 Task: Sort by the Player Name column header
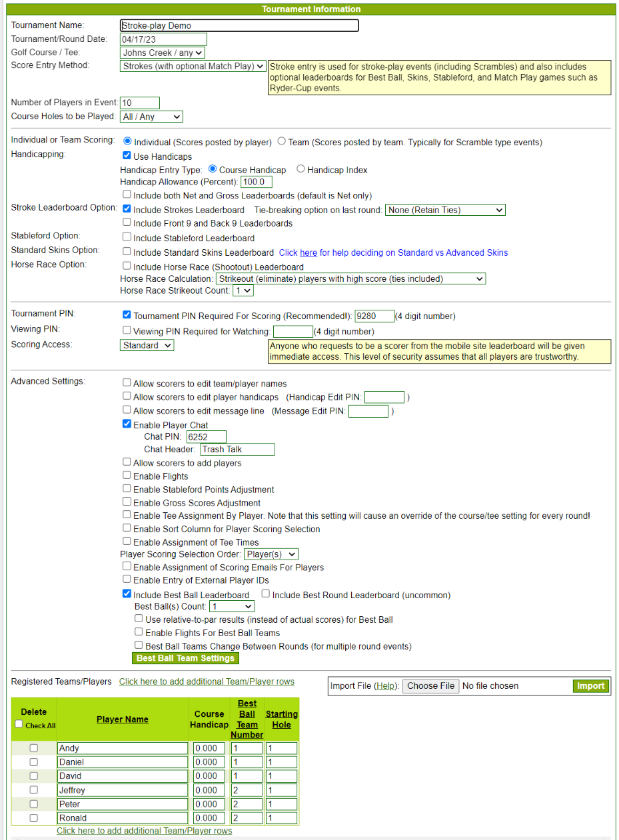(123, 719)
